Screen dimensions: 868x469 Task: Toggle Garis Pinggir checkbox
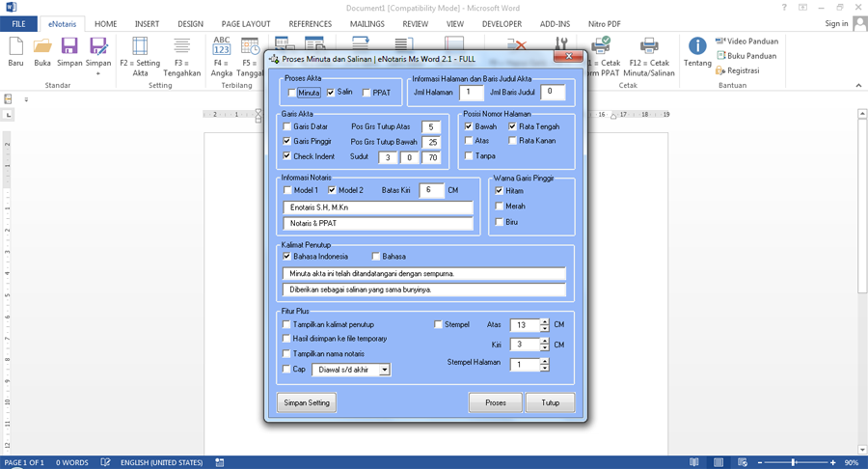click(x=286, y=141)
